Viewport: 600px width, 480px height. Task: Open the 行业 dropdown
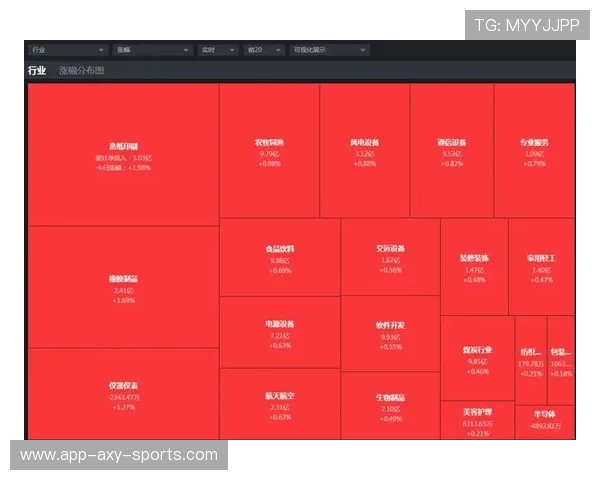pyautogui.click(x=68, y=49)
